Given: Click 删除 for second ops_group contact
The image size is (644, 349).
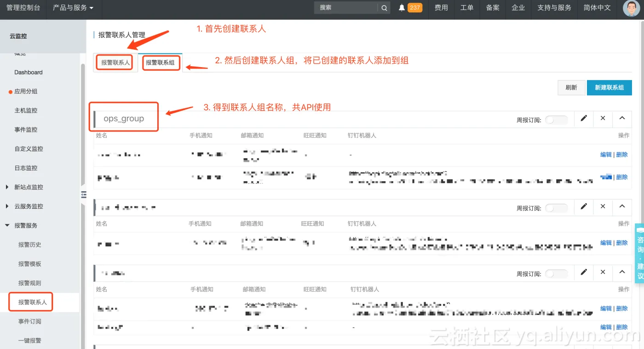Looking at the screenshot, I should (622, 177).
